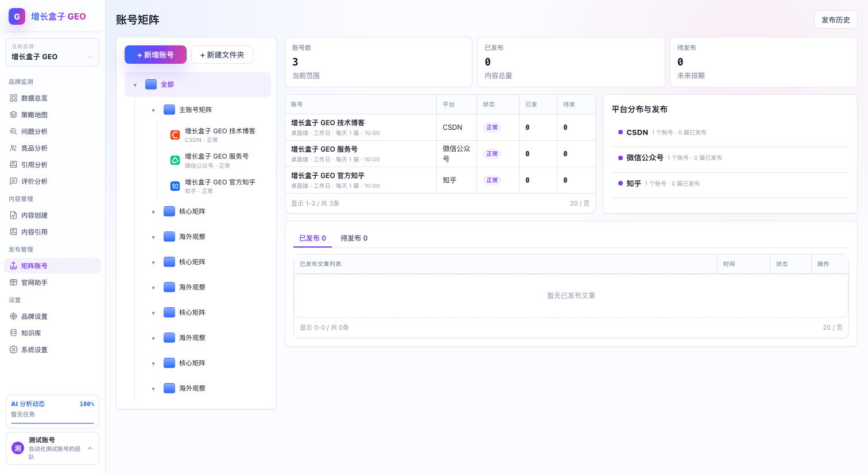Screen dimensions: 868x475
Task: Open the 矩阵账号 sidebar item
Action: point(52,266)
